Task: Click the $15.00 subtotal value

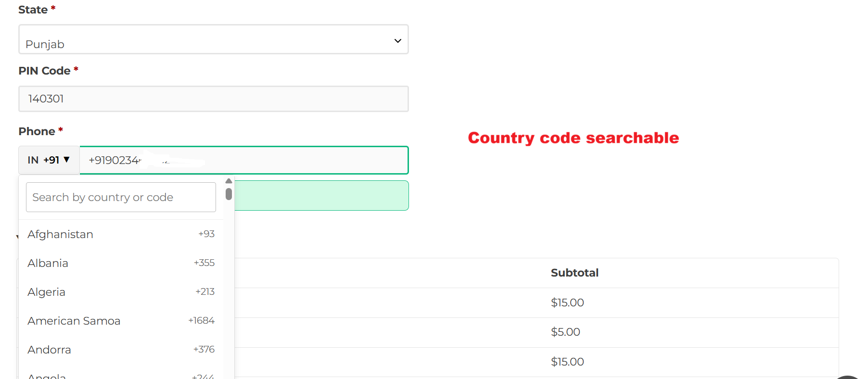Action: coord(567,303)
